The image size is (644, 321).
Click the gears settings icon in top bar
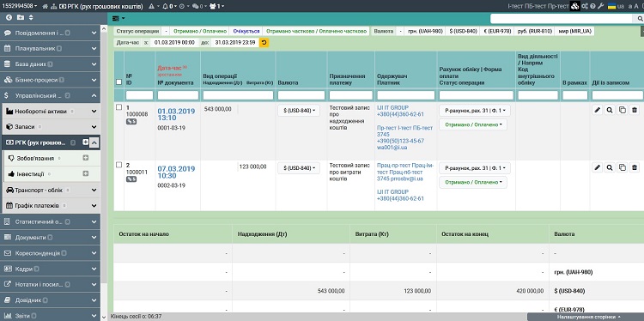(x=585, y=6)
